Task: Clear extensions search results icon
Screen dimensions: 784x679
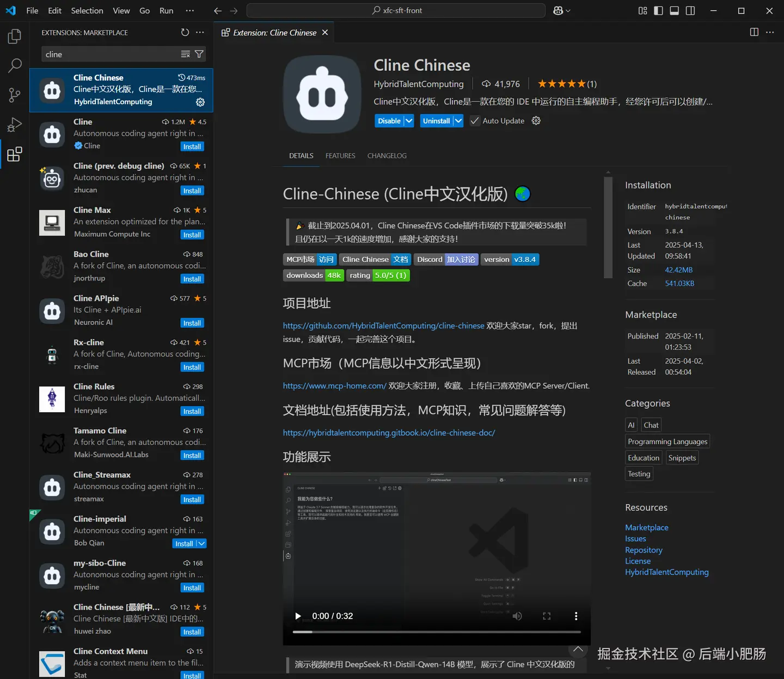Action: [x=185, y=54]
